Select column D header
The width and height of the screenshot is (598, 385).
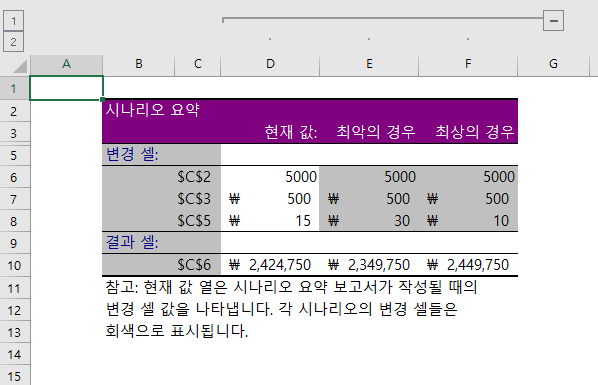[270, 64]
